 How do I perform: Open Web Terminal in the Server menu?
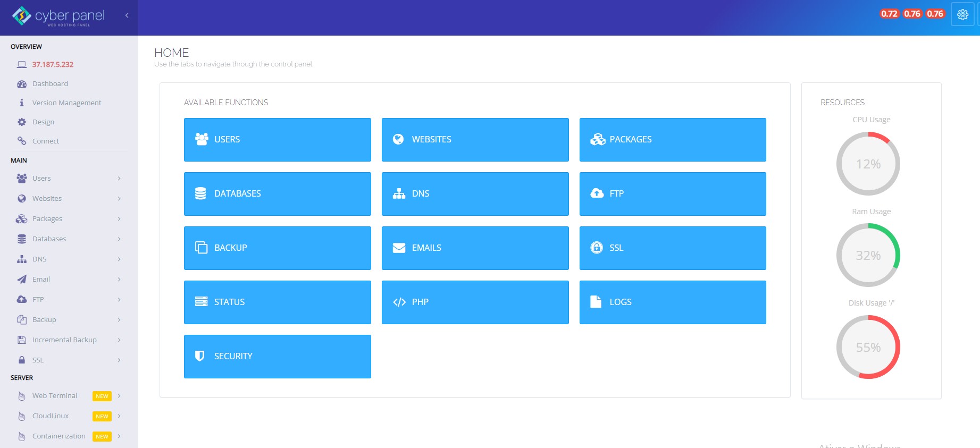coord(55,395)
